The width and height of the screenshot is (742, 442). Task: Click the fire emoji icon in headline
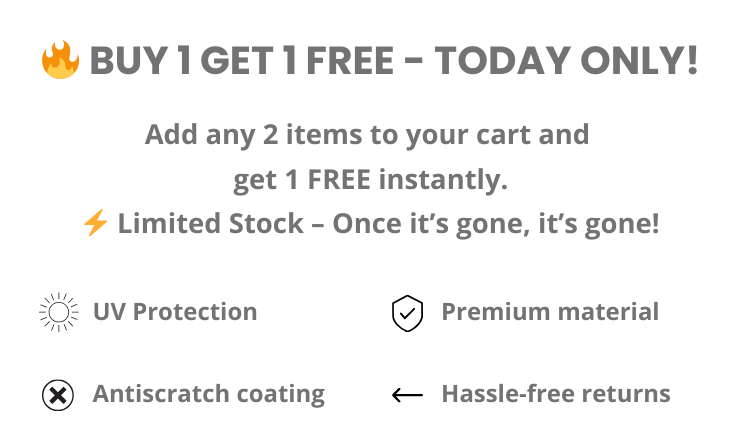(60, 60)
